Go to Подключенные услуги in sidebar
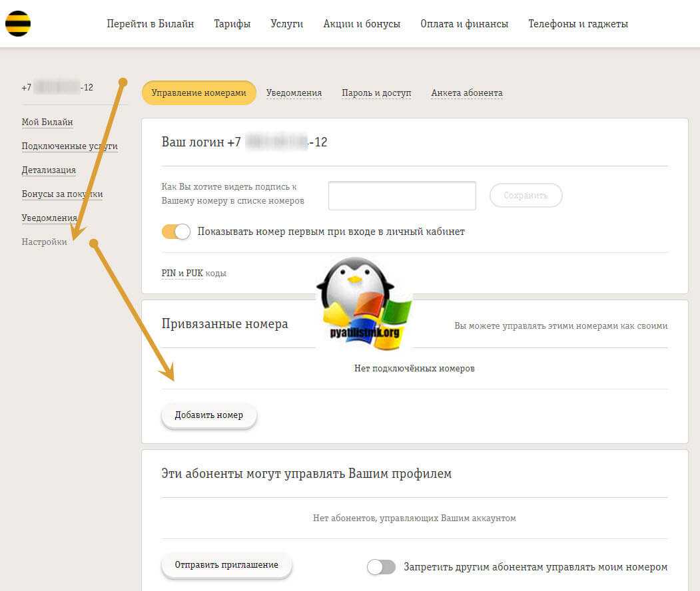The height and width of the screenshot is (591, 700). (x=69, y=146)
